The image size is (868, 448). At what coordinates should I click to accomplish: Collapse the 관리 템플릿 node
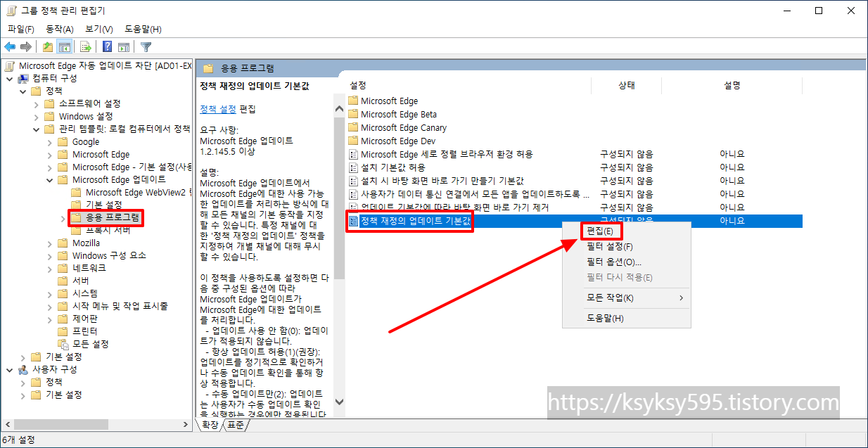pyautogui.click(x=37, y=129)
